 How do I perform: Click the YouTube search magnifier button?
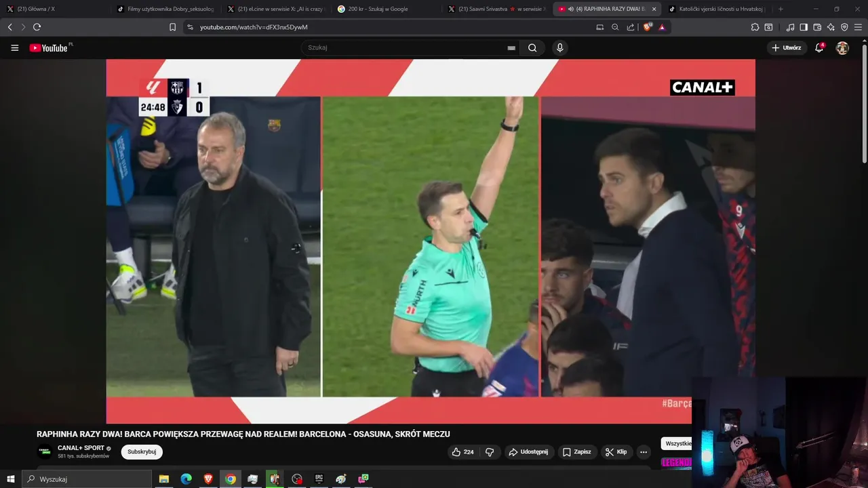point(532,48)
